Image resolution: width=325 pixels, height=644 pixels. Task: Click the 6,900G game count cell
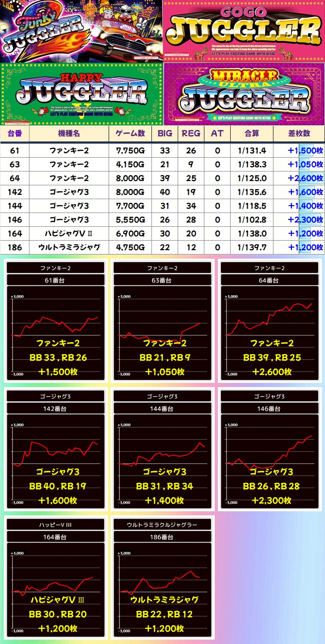coord(130,233)
